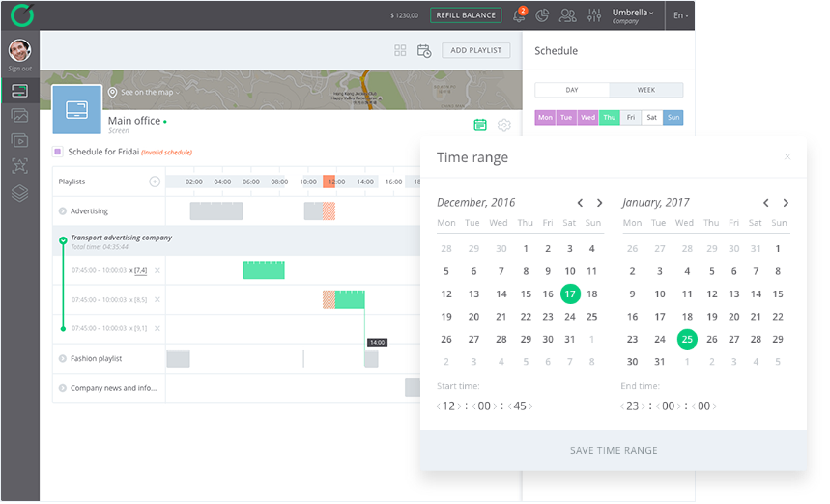The width and height of the screenshot is (830, 504).
Task: Open the En language dropdown
Action: coord(681,15)
